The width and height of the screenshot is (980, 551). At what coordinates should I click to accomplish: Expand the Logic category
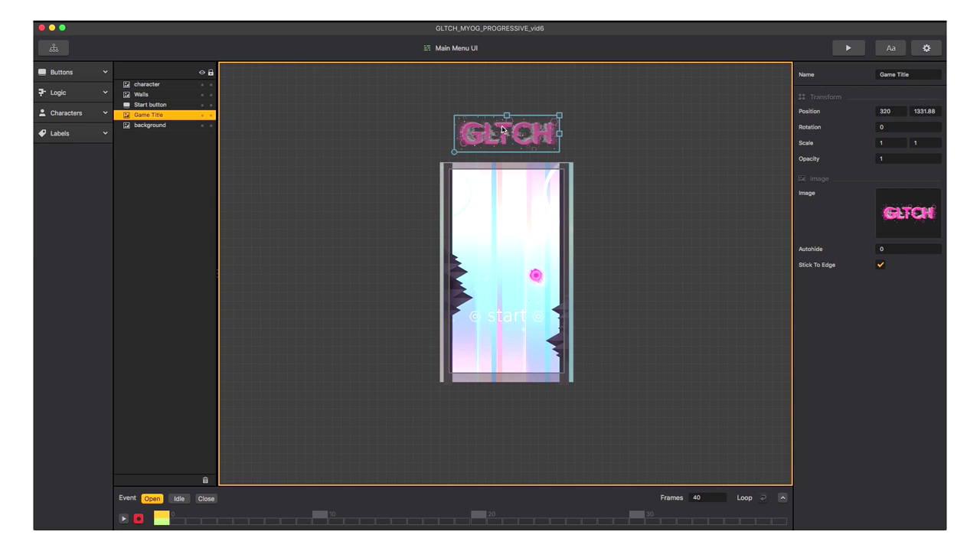(73, 93)
